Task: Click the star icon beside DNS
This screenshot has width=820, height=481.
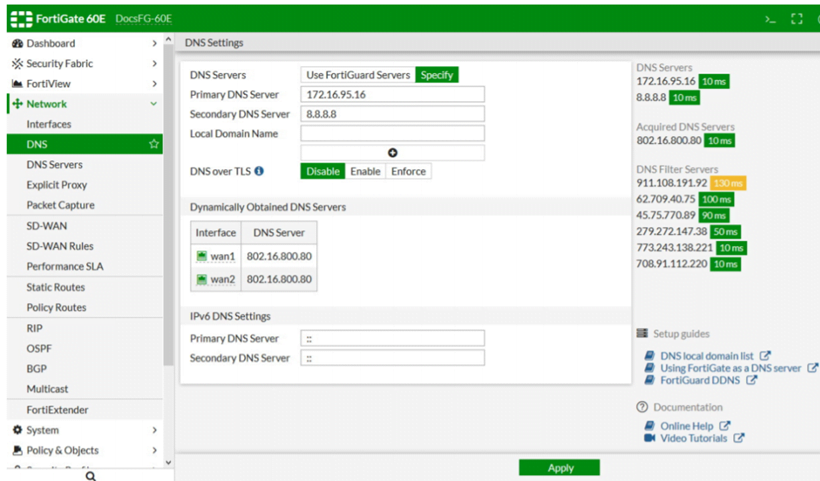Action: [x=154, y=145]
